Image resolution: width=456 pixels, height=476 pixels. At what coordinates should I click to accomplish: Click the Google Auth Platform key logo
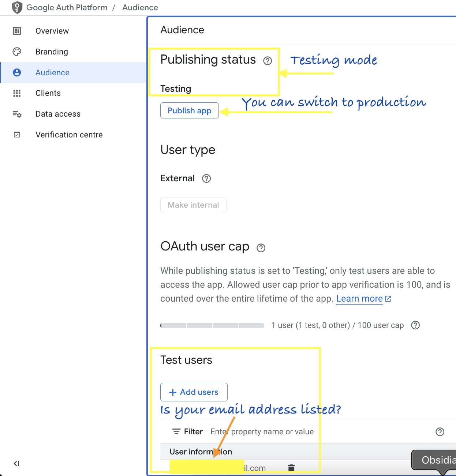click(x=17, y=7)
